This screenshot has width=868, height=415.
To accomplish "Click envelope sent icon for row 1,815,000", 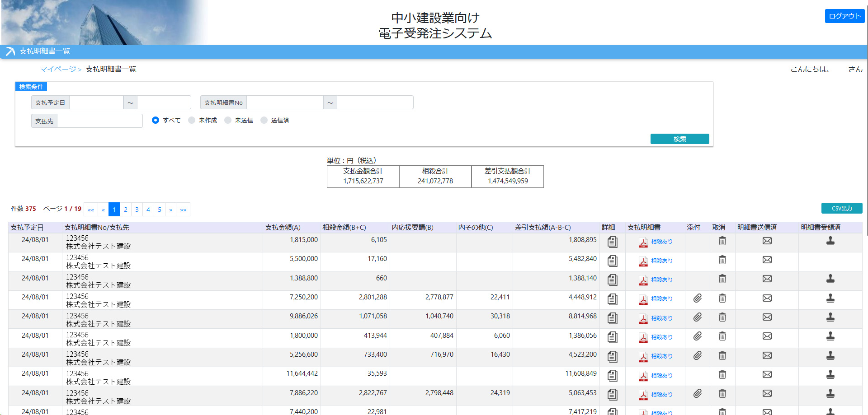I will click(767, 241).
